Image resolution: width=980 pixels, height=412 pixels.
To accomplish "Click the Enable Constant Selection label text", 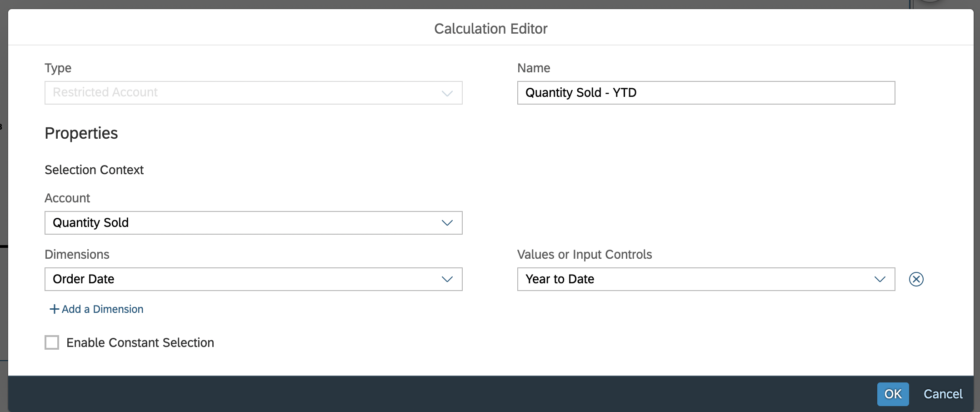I will tap(140, 343).
